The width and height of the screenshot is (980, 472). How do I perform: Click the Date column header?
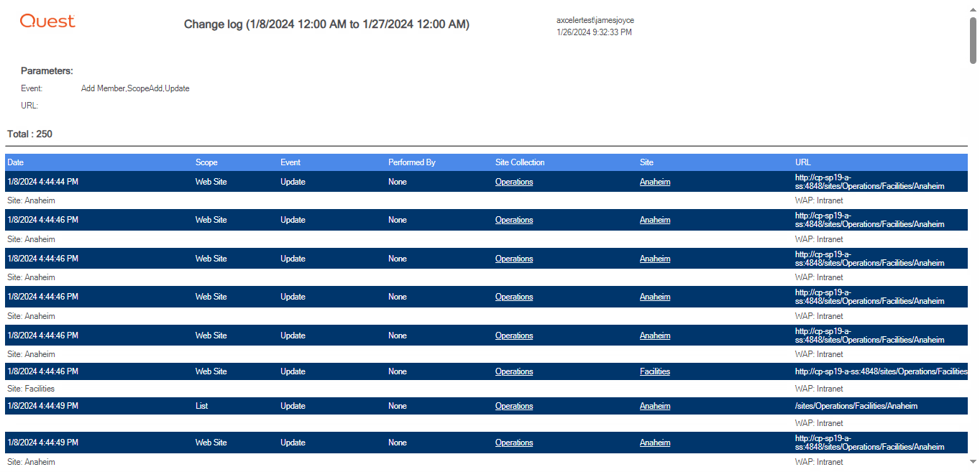tap(16, 162)
